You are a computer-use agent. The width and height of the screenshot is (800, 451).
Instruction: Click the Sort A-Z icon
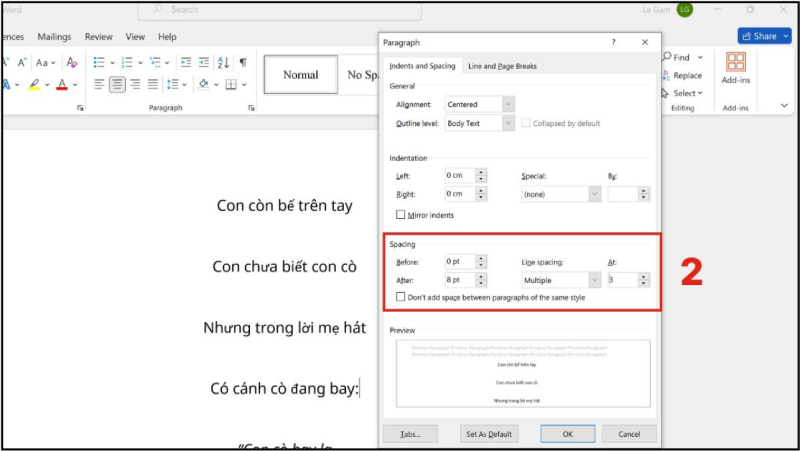coord(223,62)
